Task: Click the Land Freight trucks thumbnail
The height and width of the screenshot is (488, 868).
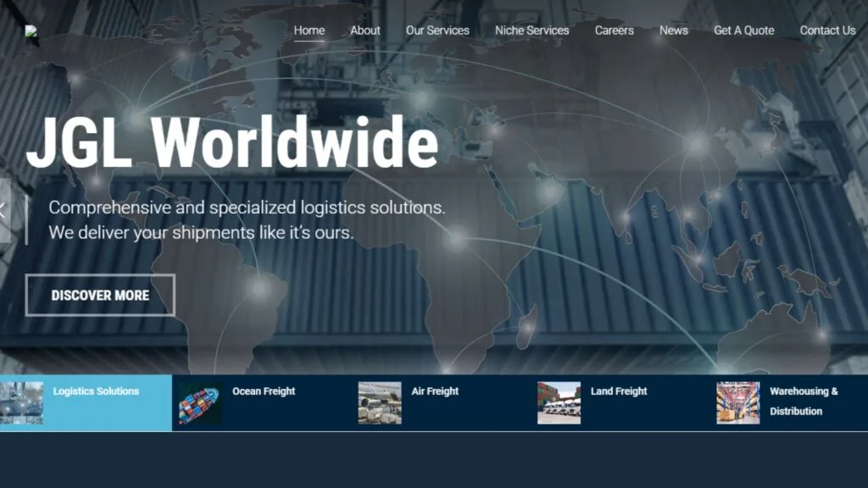Action: (x=559, y=404)
